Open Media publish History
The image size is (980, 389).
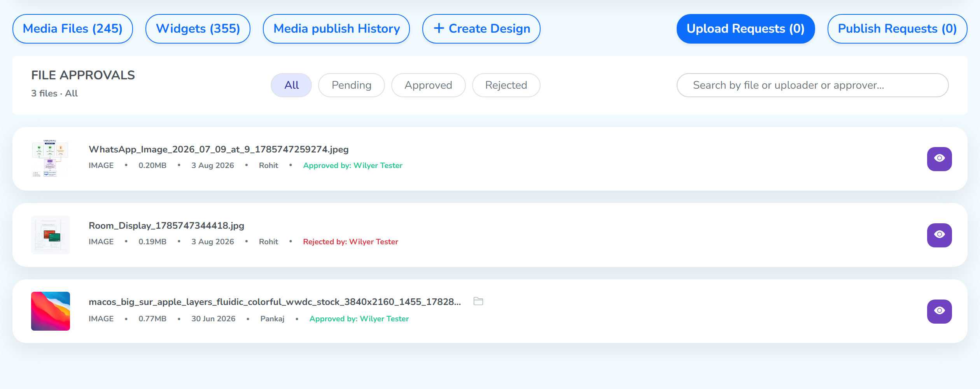(x=336, y=29)
